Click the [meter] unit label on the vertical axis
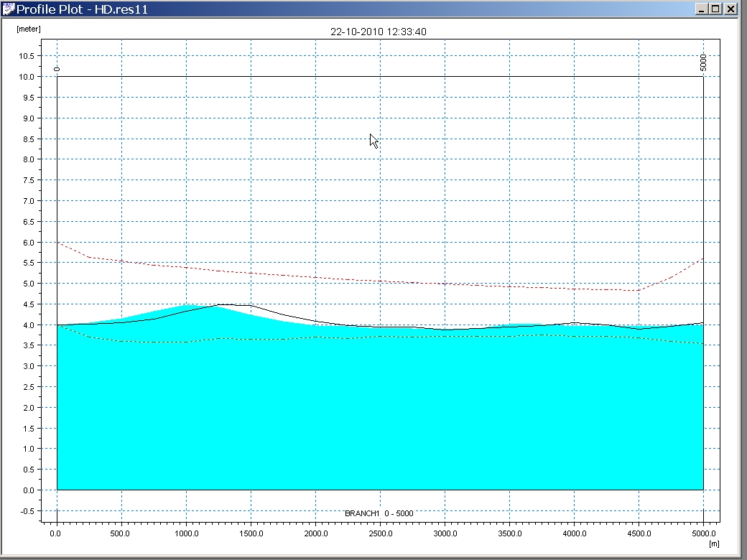The image size is (747, 560). (x=28, y=29)
